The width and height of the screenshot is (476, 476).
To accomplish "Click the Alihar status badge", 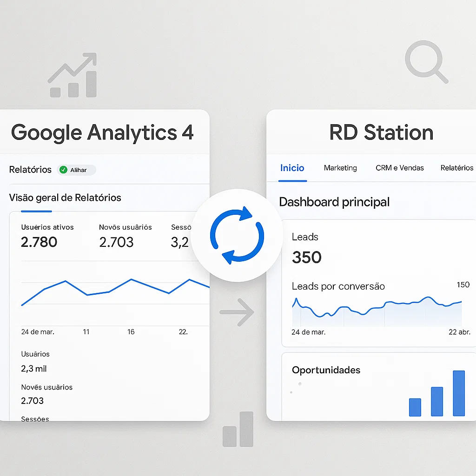I will pos(77,170).
